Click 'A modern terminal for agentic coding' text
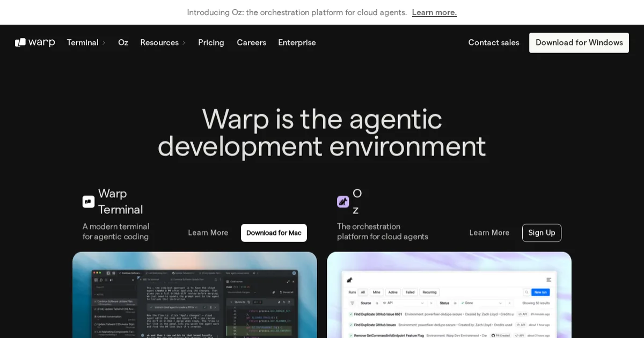This screenshot has width=644, height=338. tap(116, 231)
